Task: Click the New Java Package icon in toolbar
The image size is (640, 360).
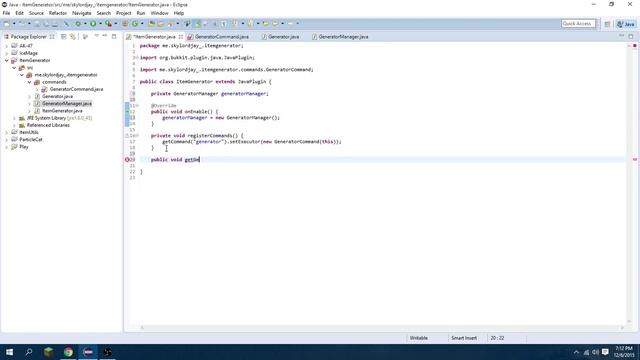Action: coord(125,24)
